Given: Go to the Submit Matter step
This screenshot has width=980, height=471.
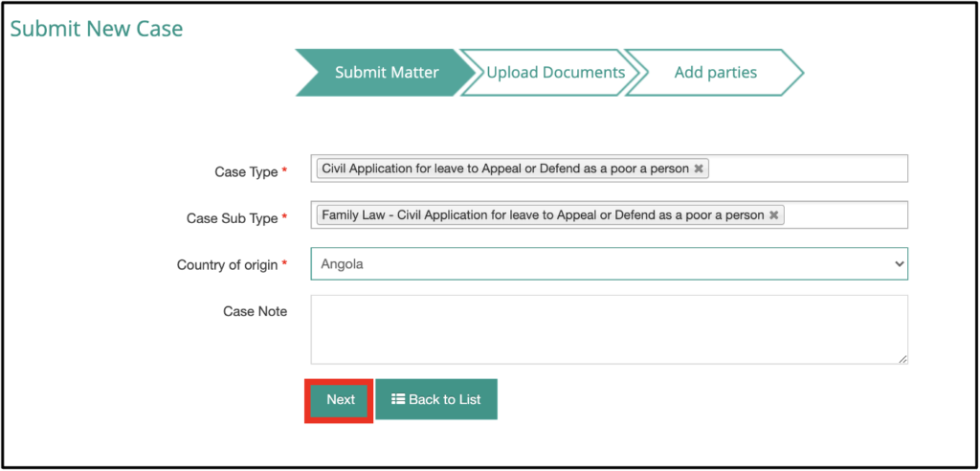Looking at the screenshot, I should [387, 73].
